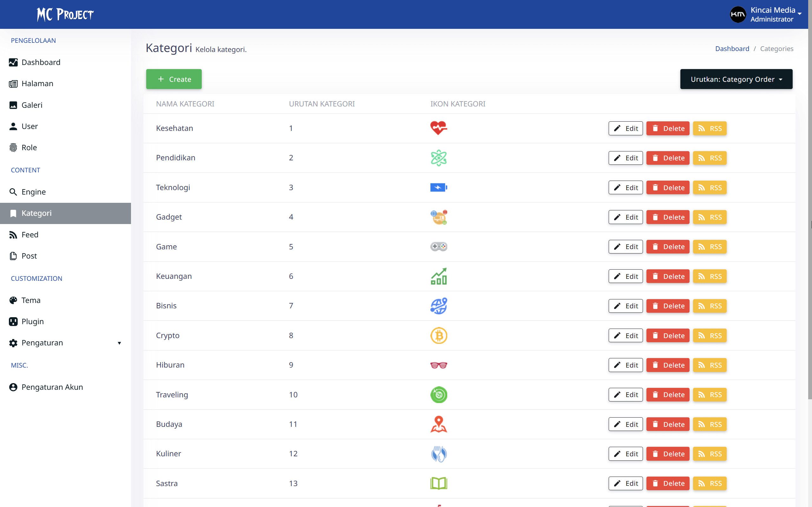This screenshot has height=507, width=812.
Task: Open Pengaturan via the gear icon
Action: (13, 343)
